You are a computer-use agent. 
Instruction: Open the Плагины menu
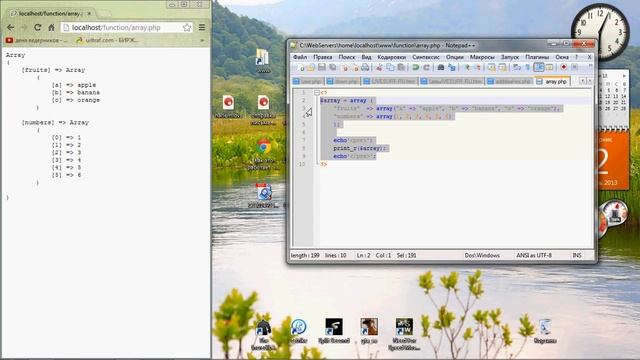(x=537, y=57)
